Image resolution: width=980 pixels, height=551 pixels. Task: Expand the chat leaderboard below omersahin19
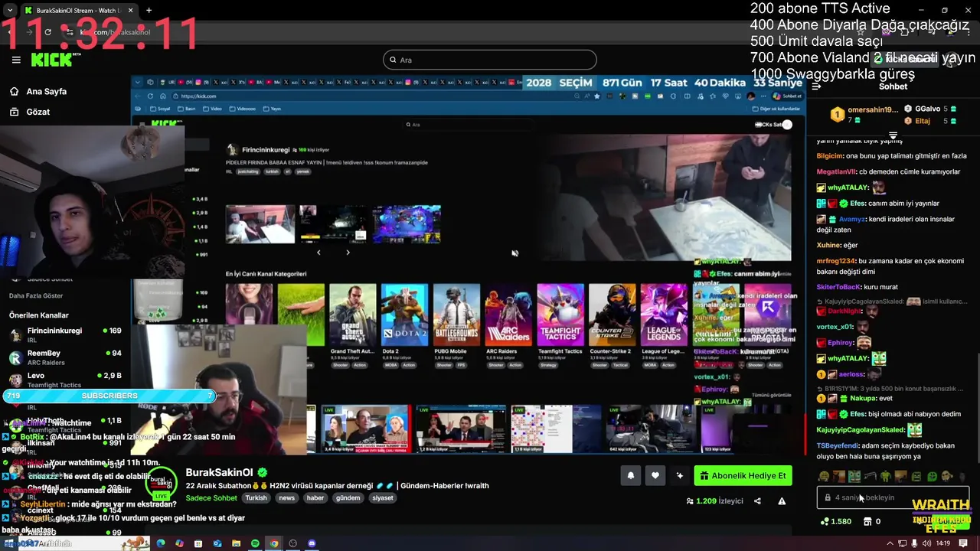893,135
